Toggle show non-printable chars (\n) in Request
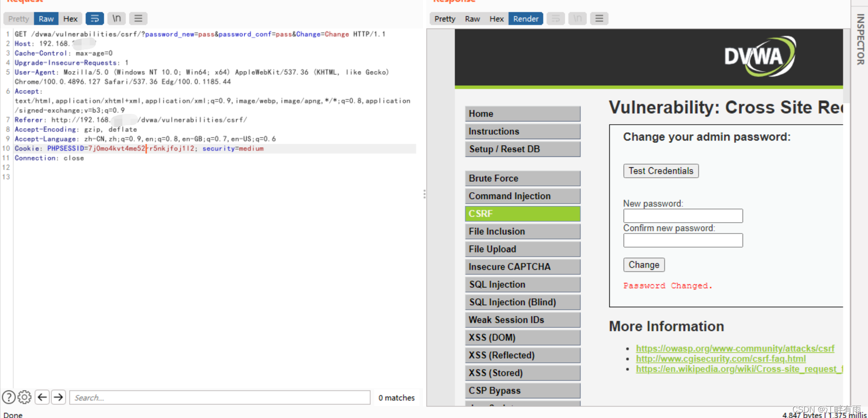Image resolution: width=868 pixels, height=418 pixels. pos(116,19)
